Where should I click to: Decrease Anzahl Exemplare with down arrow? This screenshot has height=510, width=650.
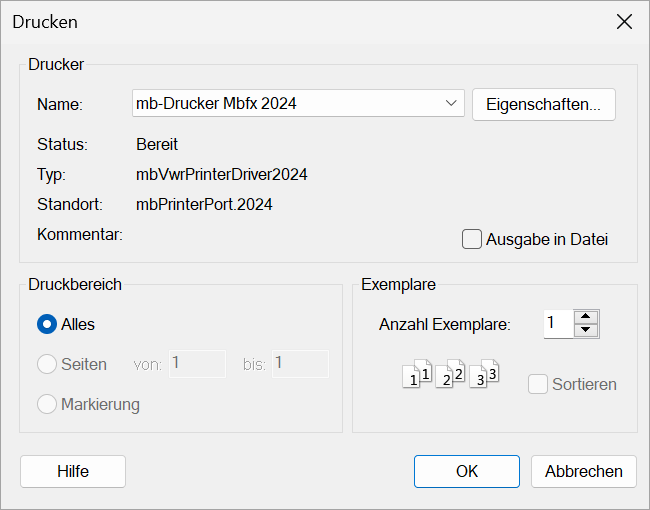click(x=586, y=330)
